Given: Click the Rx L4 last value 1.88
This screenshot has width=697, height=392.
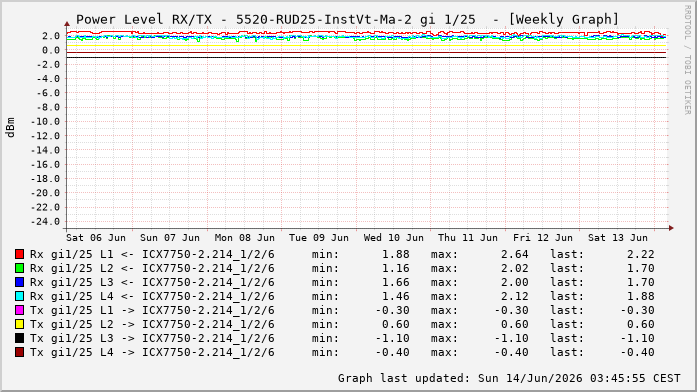Looking at the screenshot, I should (x=641, y=296).
